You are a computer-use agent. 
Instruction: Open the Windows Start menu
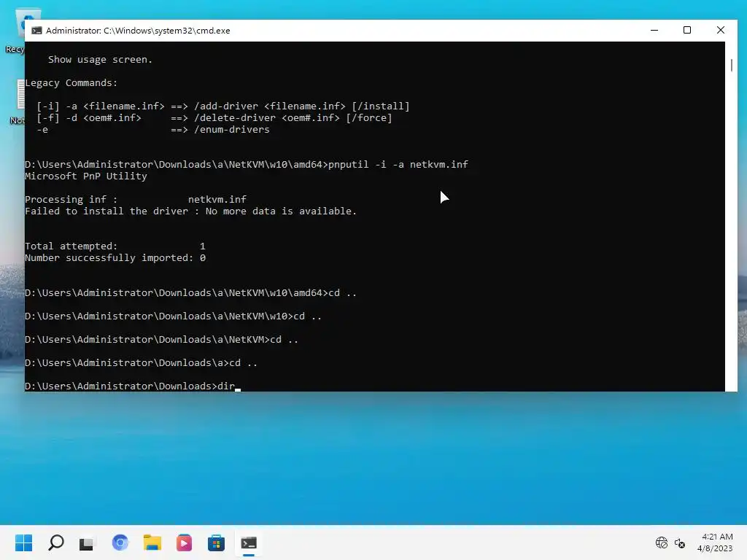(x=23, y=542)
